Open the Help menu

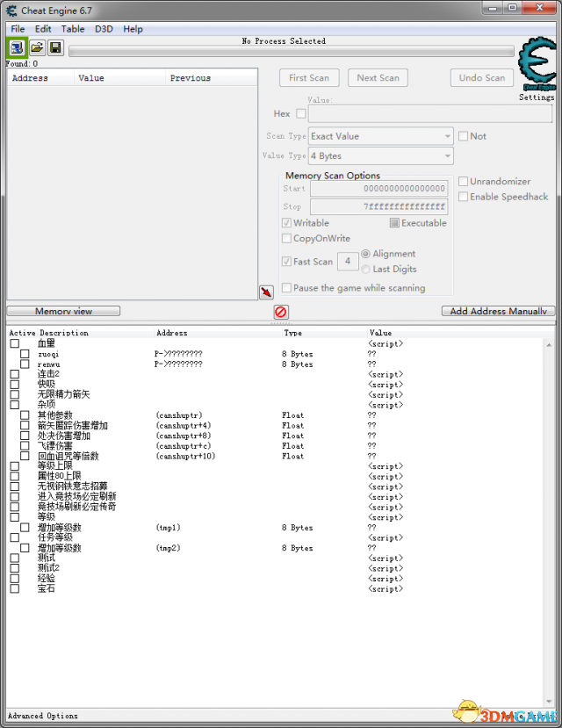(x=133, y=29)
